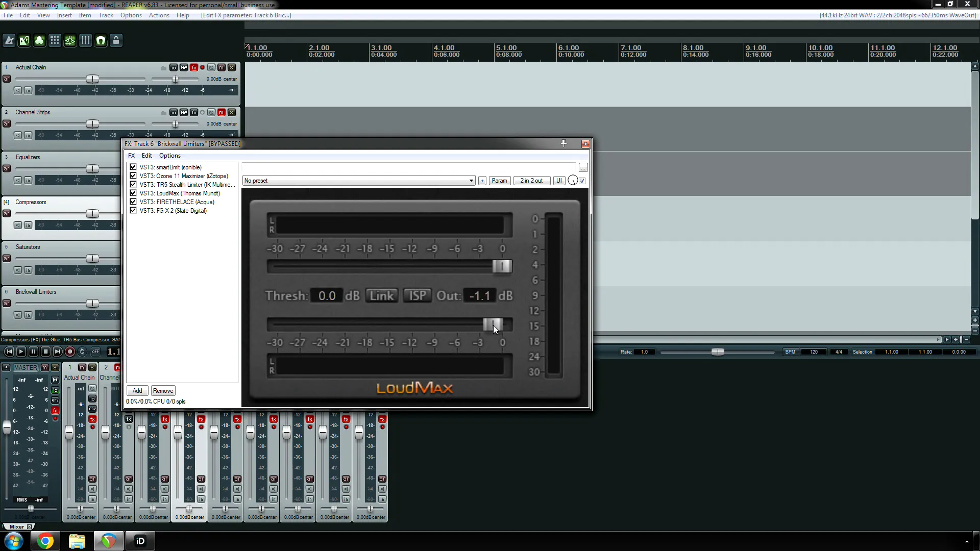Click the Thresh 0.0 value field
This screenshot has width=980, height=551.
327,296
